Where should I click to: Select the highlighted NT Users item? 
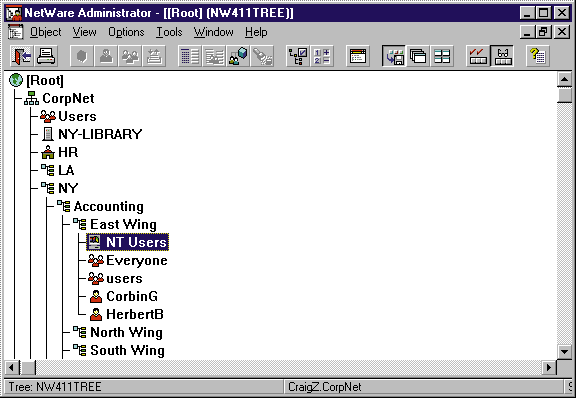(x=128, y=242)
